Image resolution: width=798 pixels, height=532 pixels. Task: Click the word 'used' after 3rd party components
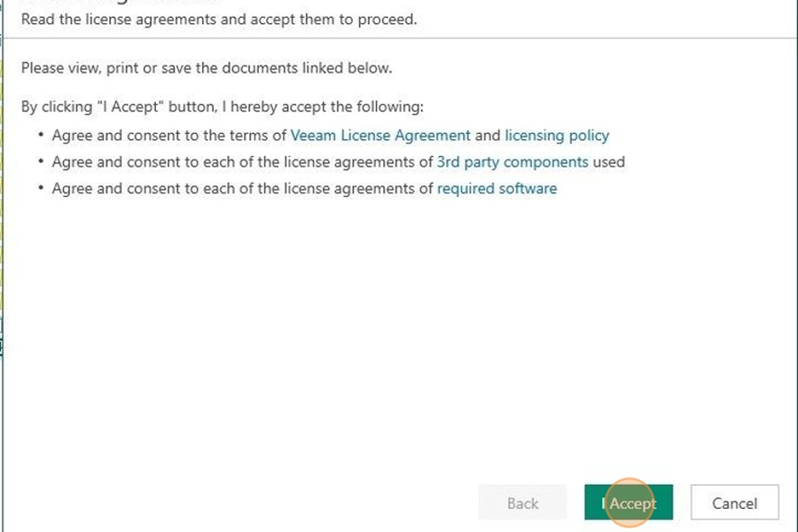tap(608, 162)
